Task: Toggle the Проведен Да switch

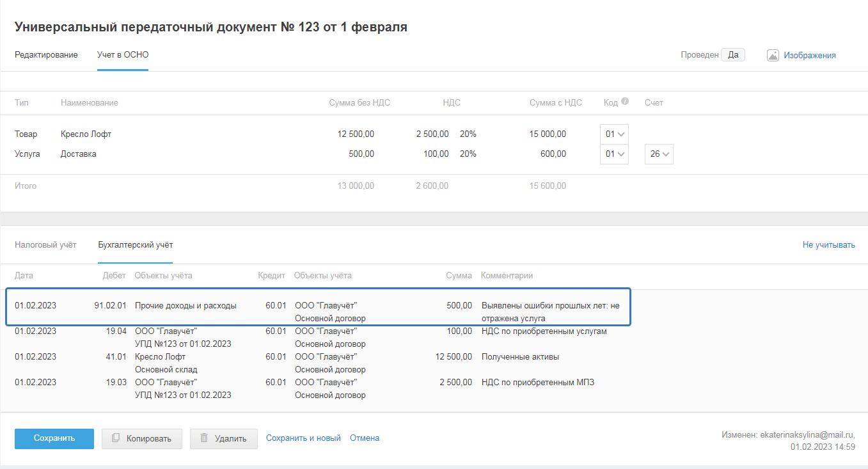Action: [733, 55]
